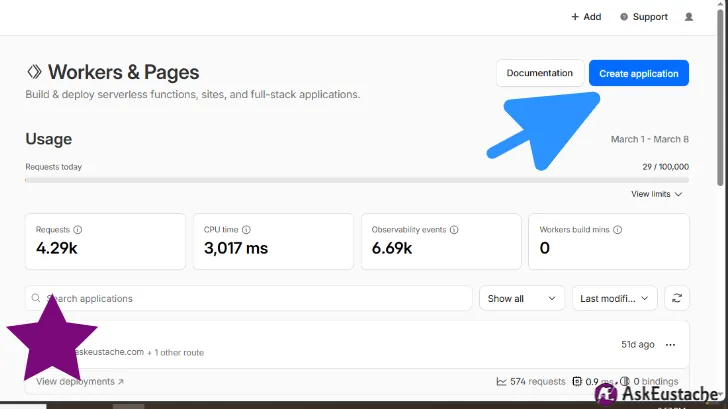Click the Observability events info icon
728x409 pixels.
[x=454, y=230]
